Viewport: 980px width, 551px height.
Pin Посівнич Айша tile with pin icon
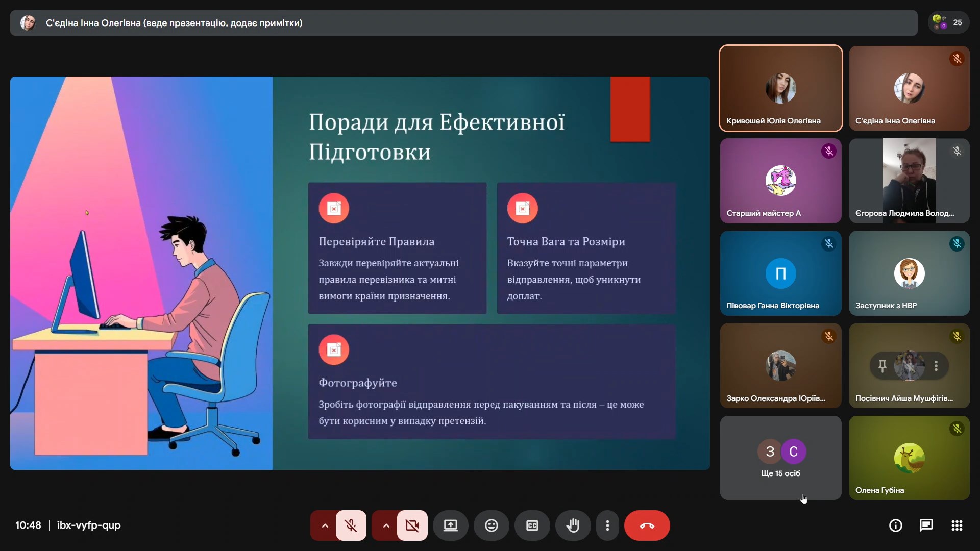click(x=882, y=366)
